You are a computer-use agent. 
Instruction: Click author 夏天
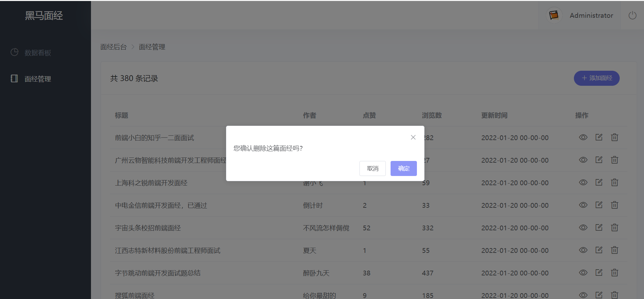pyautogui.click(x=310, y=250)
